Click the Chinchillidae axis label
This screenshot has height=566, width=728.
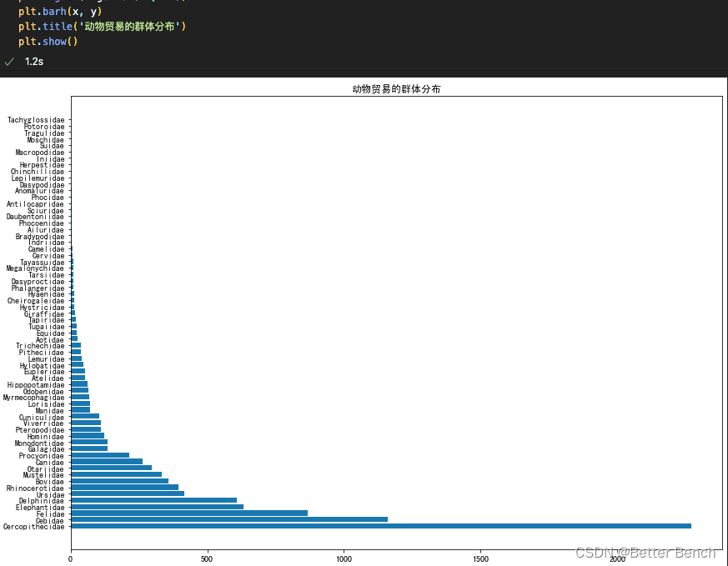[x=38, y=172]
